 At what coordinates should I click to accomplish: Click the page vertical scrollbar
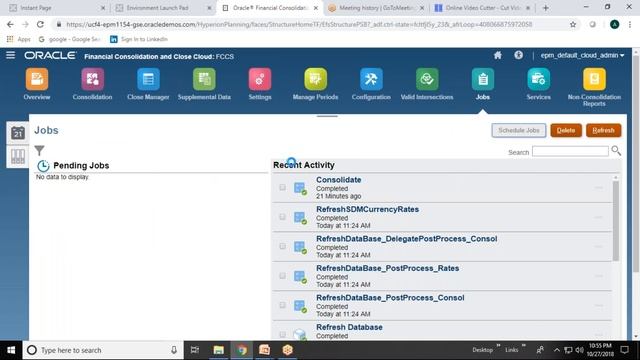click(x=636, y=163)
